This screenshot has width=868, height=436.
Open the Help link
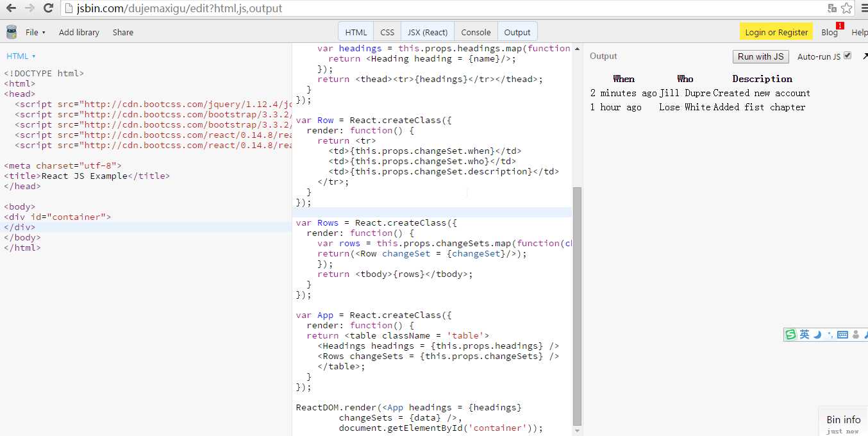pyautogui.click(x=859, y=32)
